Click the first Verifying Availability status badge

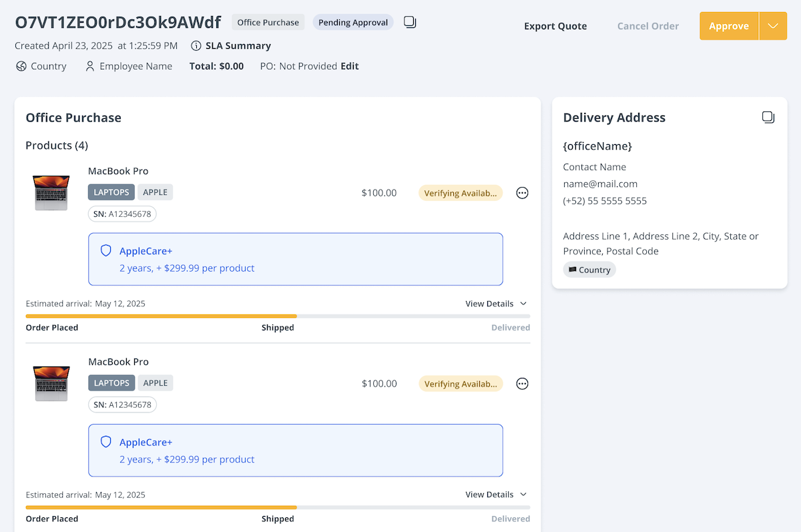(461, 193)
